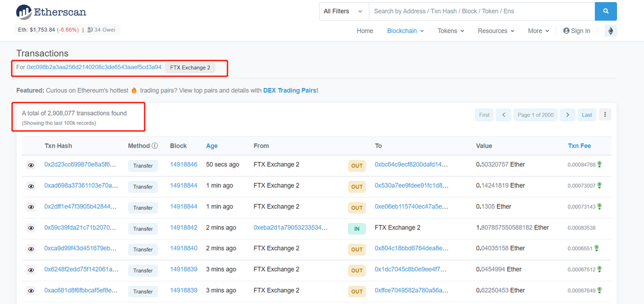Click the FTX Exchange 2 label tag
The image size is (644, 304).
[x=190, y=68]
